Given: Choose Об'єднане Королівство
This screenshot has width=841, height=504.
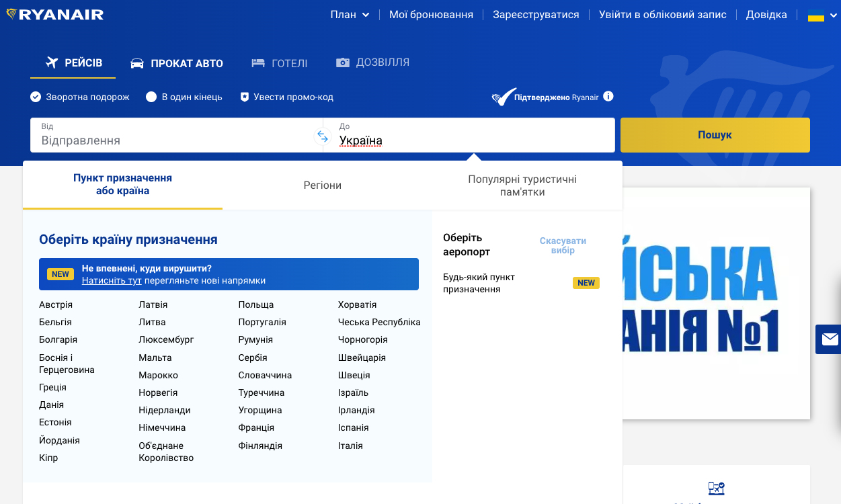Looking at the screenshot, I should point(166,452).
